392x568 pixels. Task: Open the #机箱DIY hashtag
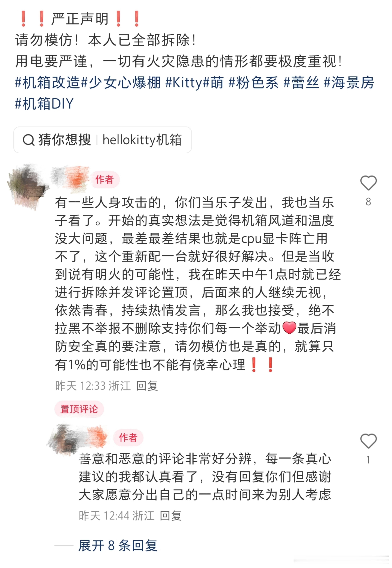click(44, 103)
